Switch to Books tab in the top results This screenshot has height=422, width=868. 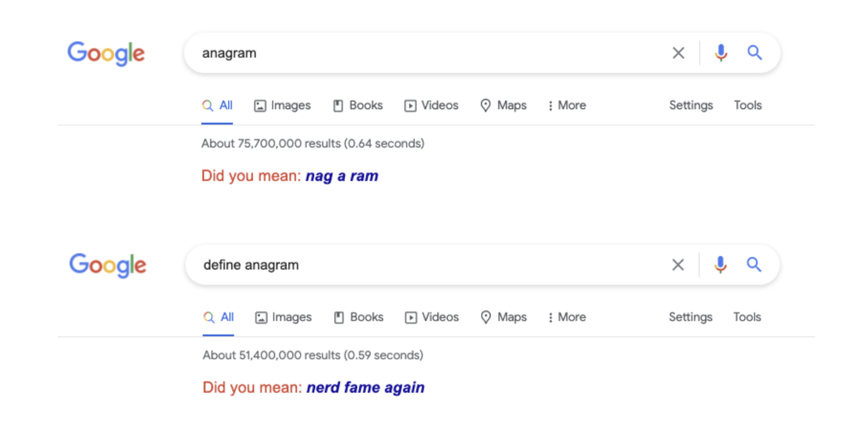(x=358, y=105)
